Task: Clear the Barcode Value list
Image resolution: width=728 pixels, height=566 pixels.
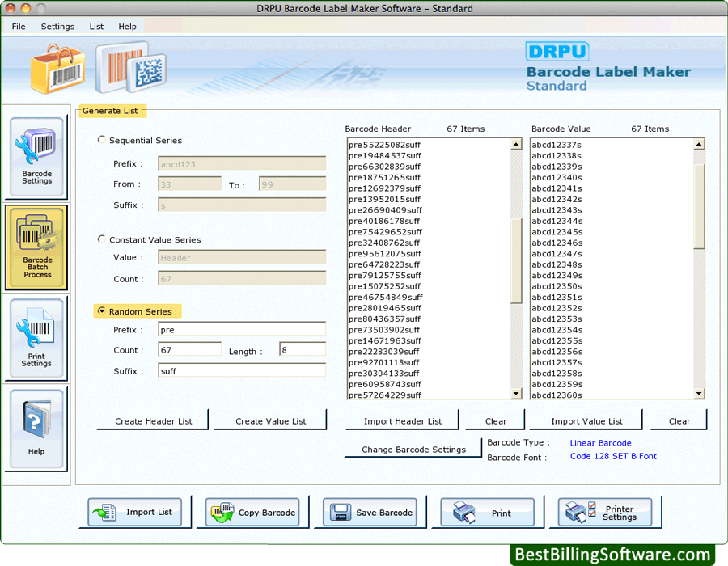Action: (x=679, y=420)
